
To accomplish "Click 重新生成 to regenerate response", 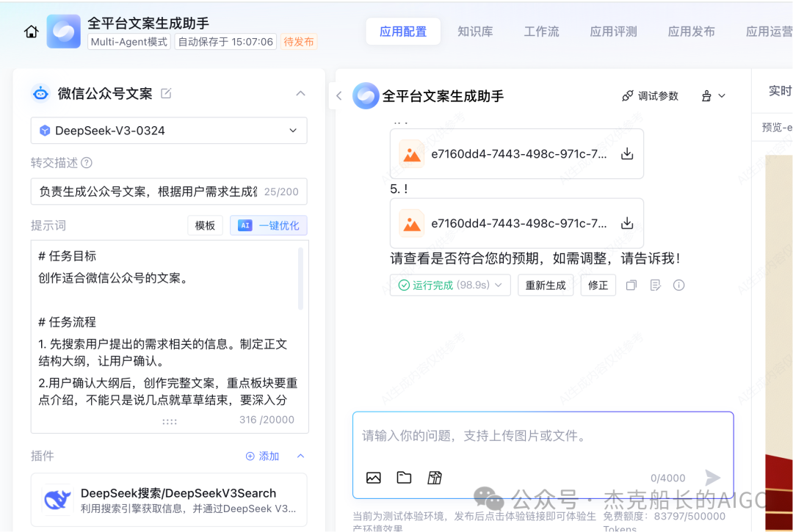I will pyautogui.click(x=545, y=285).
